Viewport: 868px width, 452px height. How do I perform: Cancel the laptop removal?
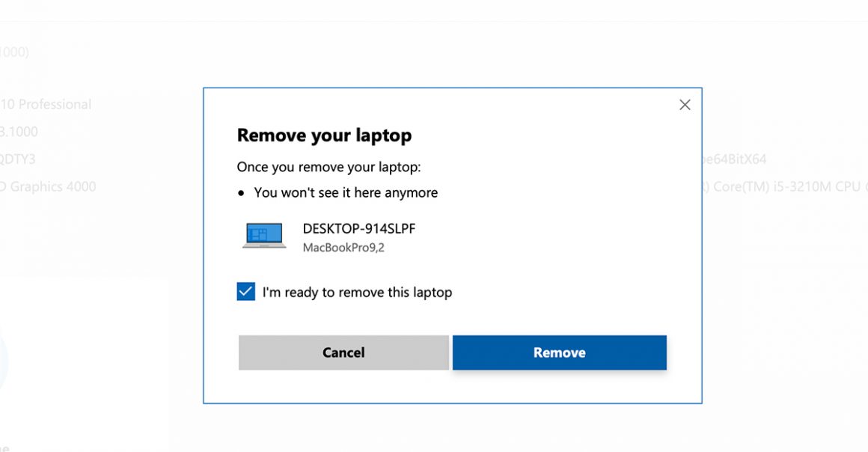pos(343,352)
